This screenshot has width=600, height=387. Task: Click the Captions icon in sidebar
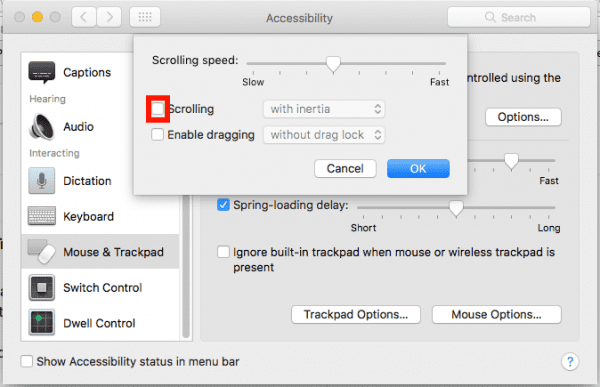pos(41,72)
